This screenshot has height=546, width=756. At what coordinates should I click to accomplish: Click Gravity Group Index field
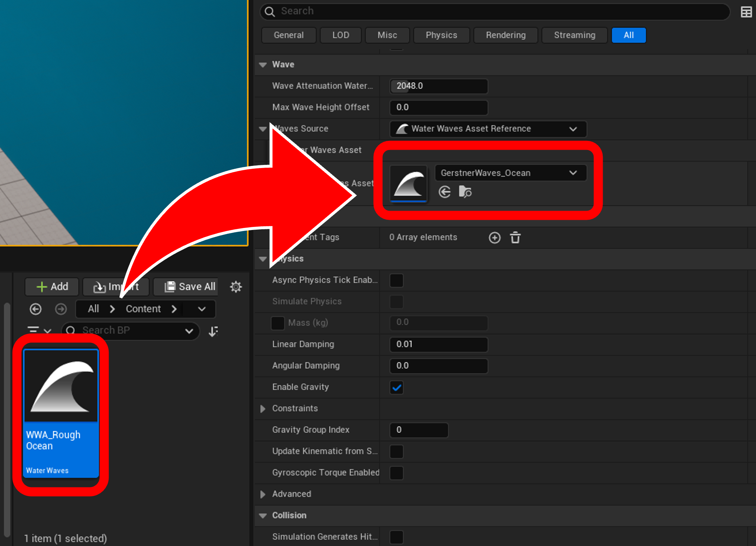[x=419, y=430]
